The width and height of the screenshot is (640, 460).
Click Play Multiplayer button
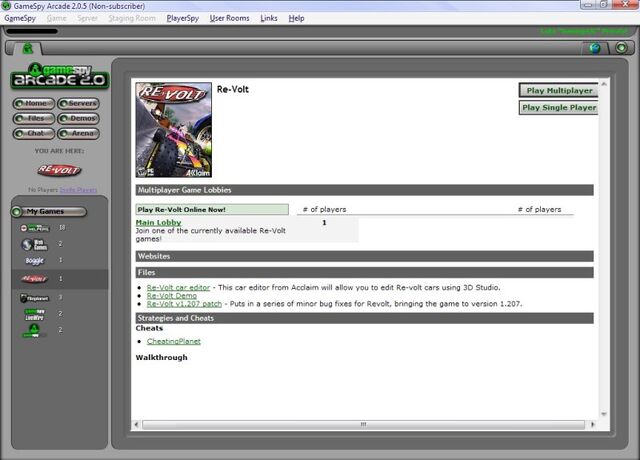pos(558,91)
